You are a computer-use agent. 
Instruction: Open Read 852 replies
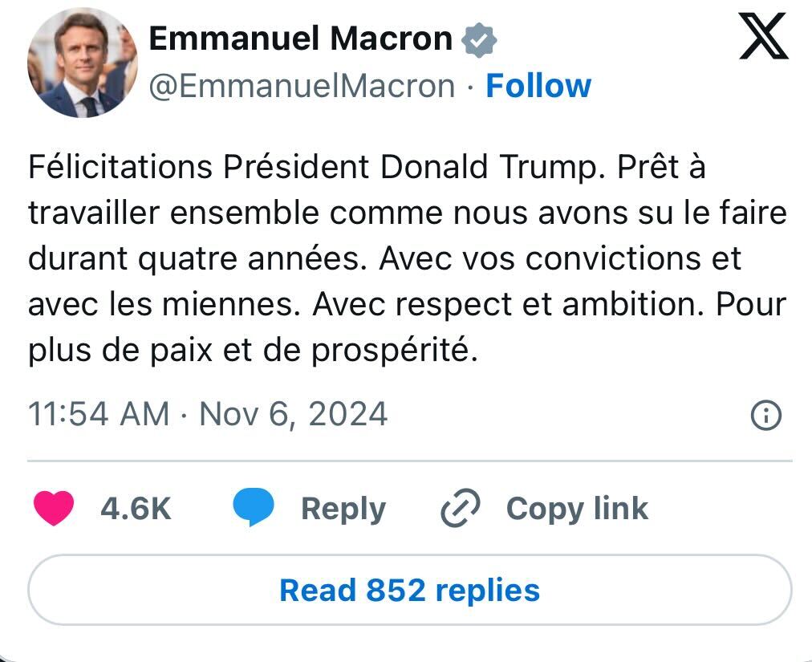[409, 590]
